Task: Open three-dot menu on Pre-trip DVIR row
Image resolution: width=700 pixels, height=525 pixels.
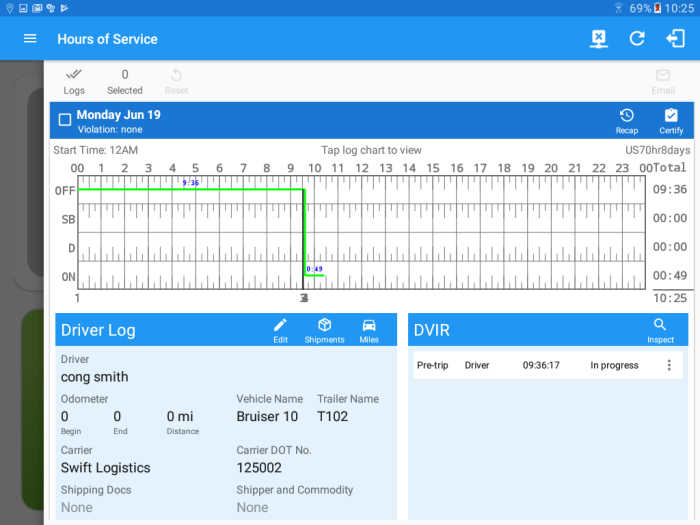Action: [669, 365]
